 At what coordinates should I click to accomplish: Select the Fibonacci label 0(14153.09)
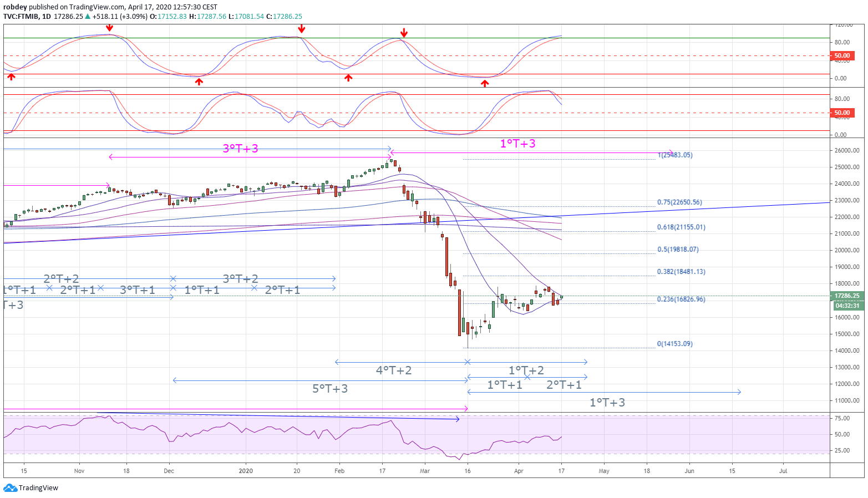674,344
